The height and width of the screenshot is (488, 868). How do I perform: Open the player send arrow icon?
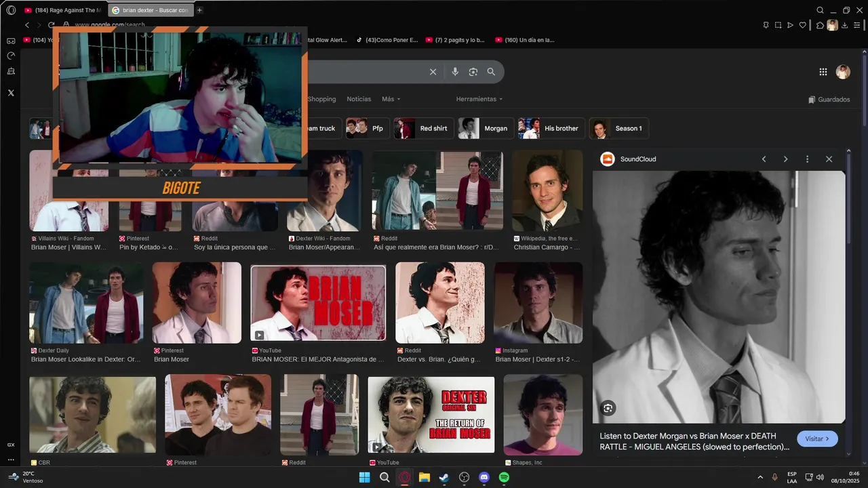pyautogui.click(x=790, y=25)
